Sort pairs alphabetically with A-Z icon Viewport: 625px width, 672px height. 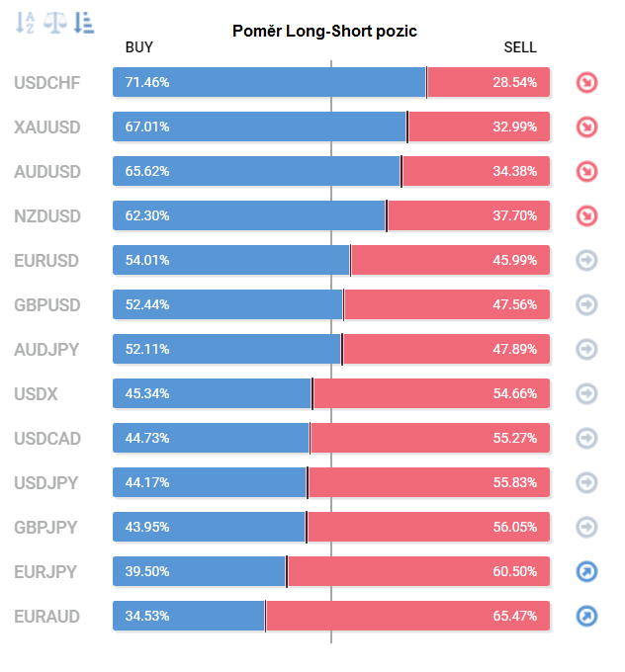(x=26, y=22)
